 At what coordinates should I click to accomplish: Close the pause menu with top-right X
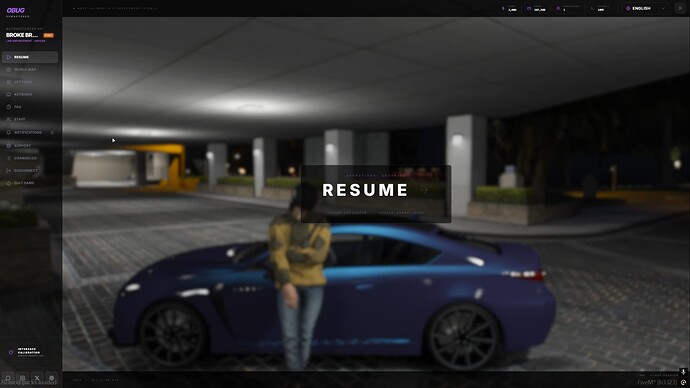click(x=680, y=8)
